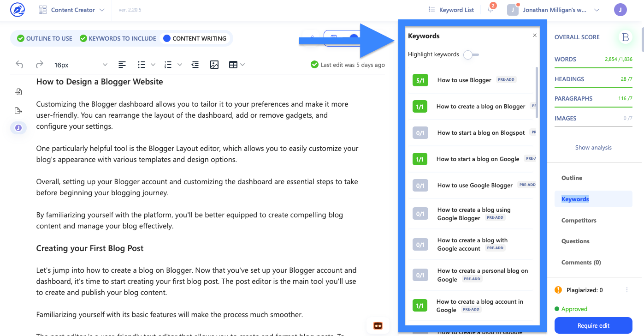Click the Keywords panel scrollbar
The width and height of the screenshot is (644, 336).
pyautogui.click(x=537, y=92)
